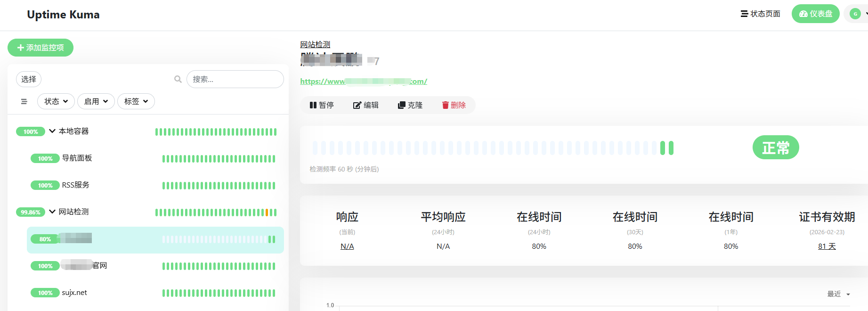This screenshot has width=868, height=311.
Task: Open 状态页面 in top navigation
Action: click(760, 14)
